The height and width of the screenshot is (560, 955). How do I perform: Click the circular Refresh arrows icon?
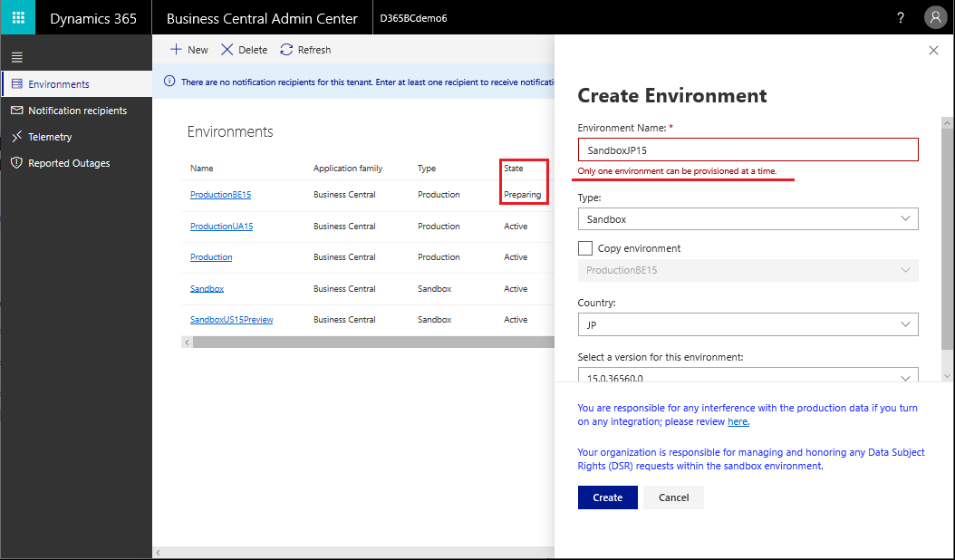pyautogui.click(x=286, y=49)
